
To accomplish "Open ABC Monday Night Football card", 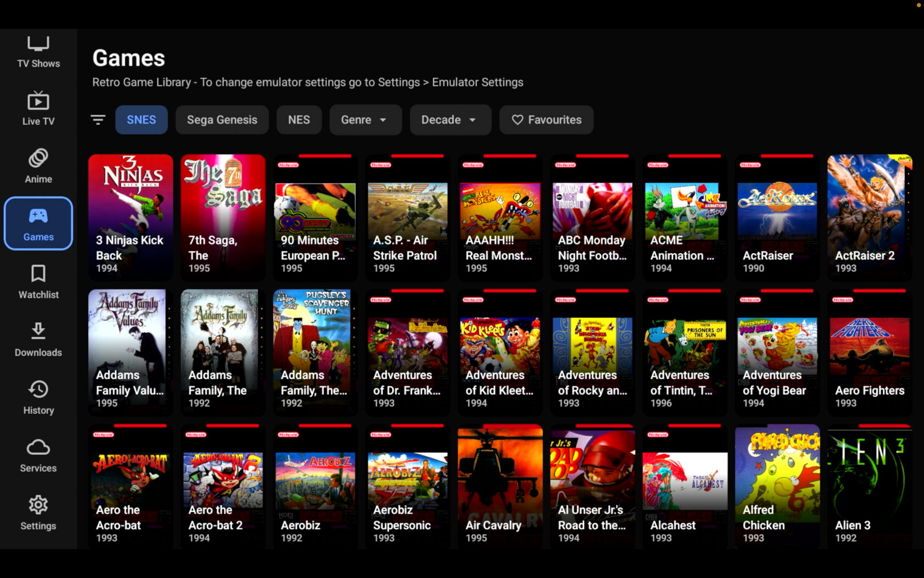I will coord(593,217).
